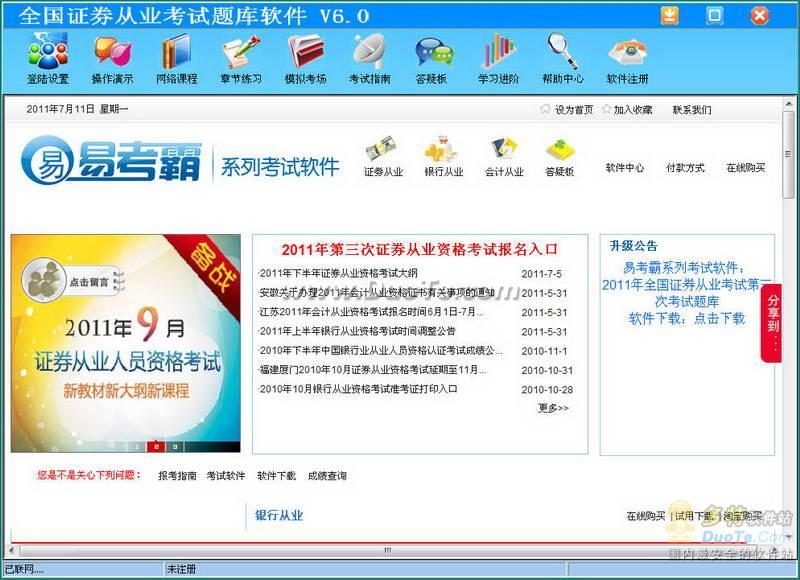Open 成绩查询 score lookup link

point(327,476)
